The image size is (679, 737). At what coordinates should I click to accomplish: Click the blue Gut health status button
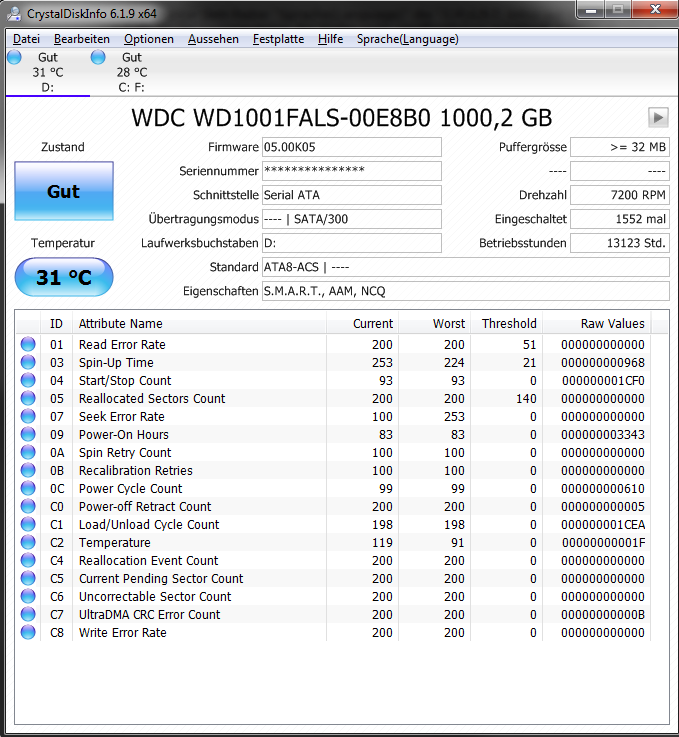tap(64, 191)
